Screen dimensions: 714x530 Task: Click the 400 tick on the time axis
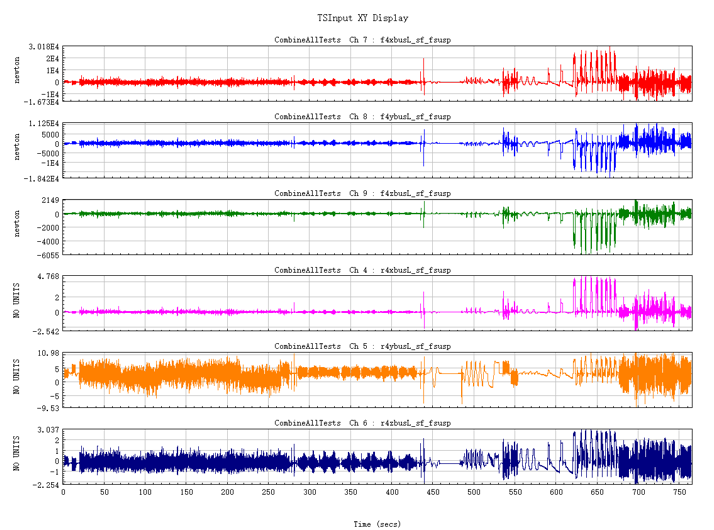click(392, 492)
